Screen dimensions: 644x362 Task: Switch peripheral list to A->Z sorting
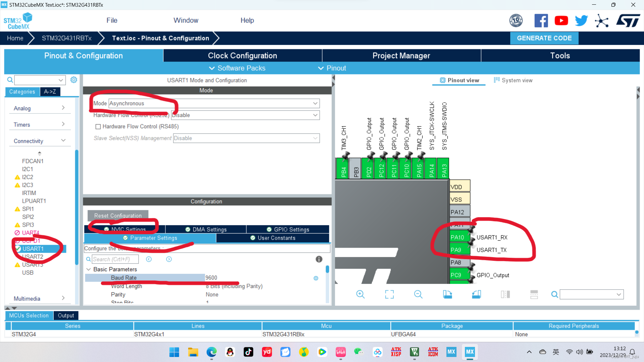(x=50, y=92)
